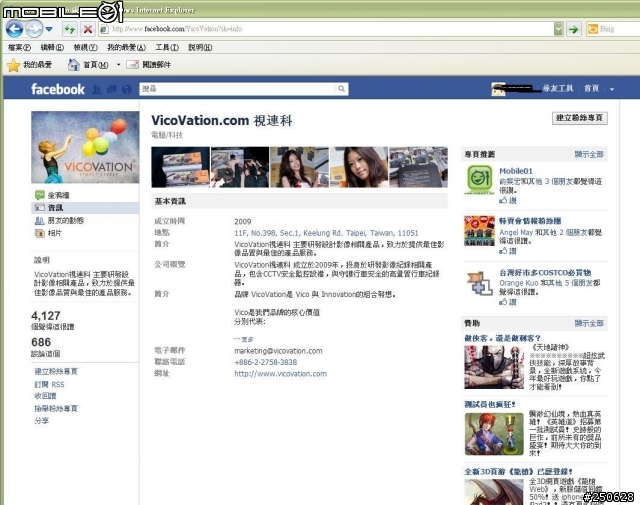Click the 分享 share link
Viewport: 640px width, 505px height.
(41, 420)
